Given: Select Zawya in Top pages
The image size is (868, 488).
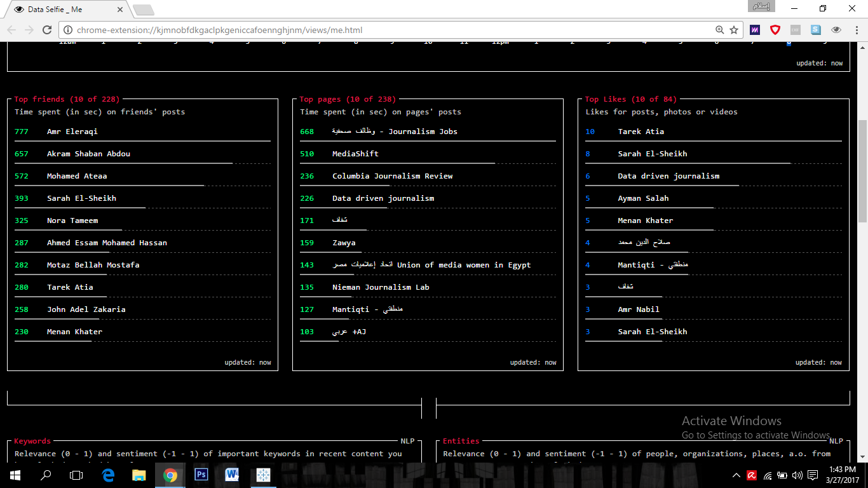Looking at the screenshot, I should click(x=344, y=243).
